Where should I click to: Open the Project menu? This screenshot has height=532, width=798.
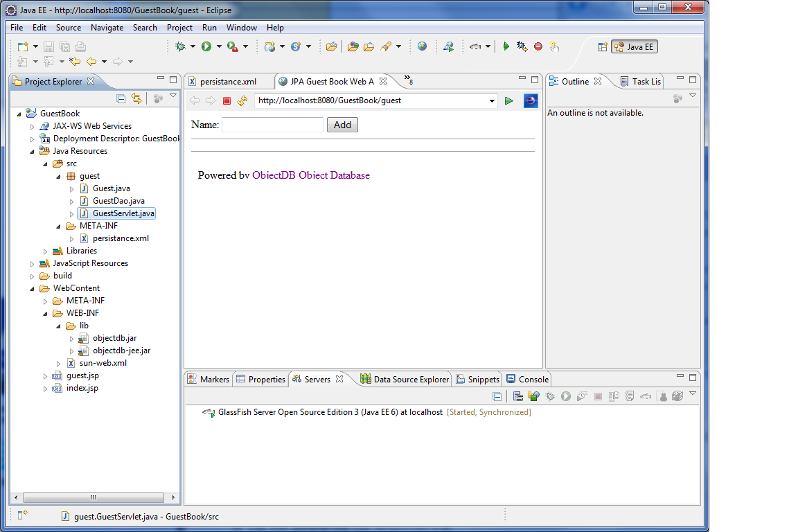coord(179,28)
